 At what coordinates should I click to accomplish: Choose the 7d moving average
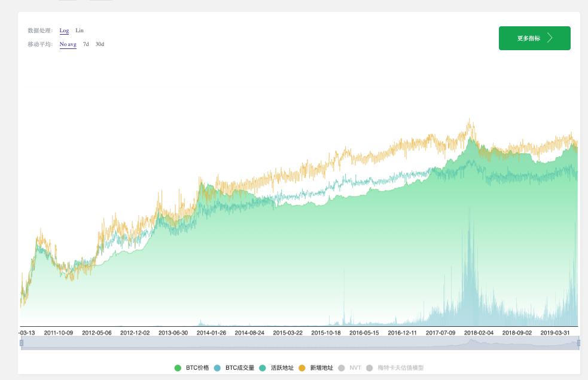[86, 44]
